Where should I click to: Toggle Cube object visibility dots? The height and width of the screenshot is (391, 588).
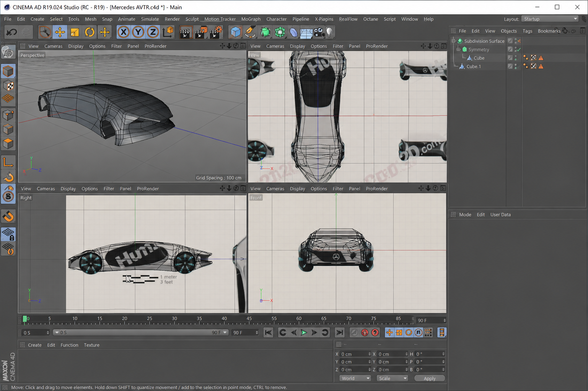click(516, 58)
